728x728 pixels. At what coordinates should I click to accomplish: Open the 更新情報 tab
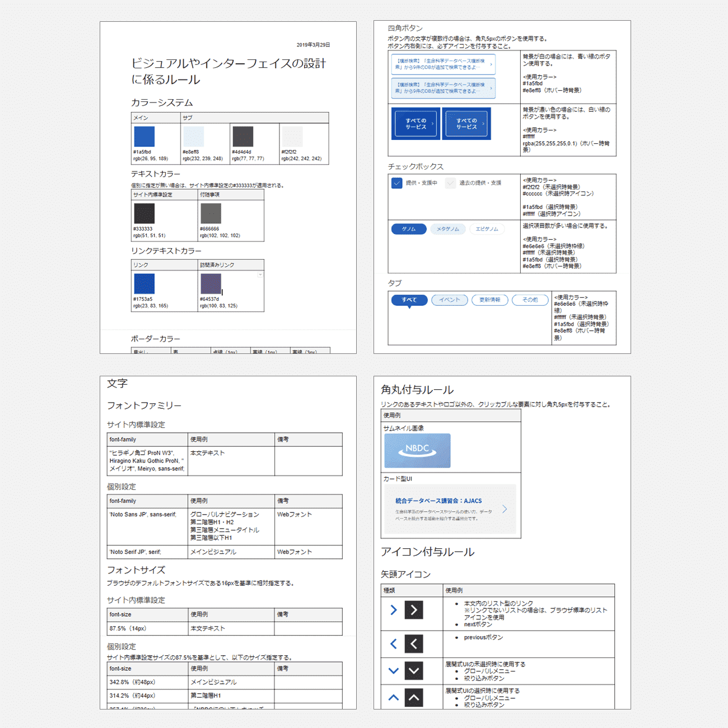(489, 300)
